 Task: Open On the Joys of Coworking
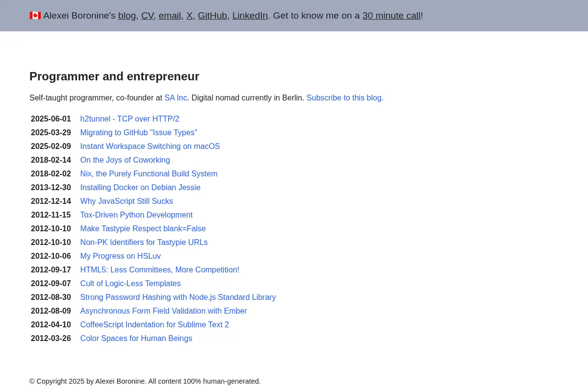125,160
